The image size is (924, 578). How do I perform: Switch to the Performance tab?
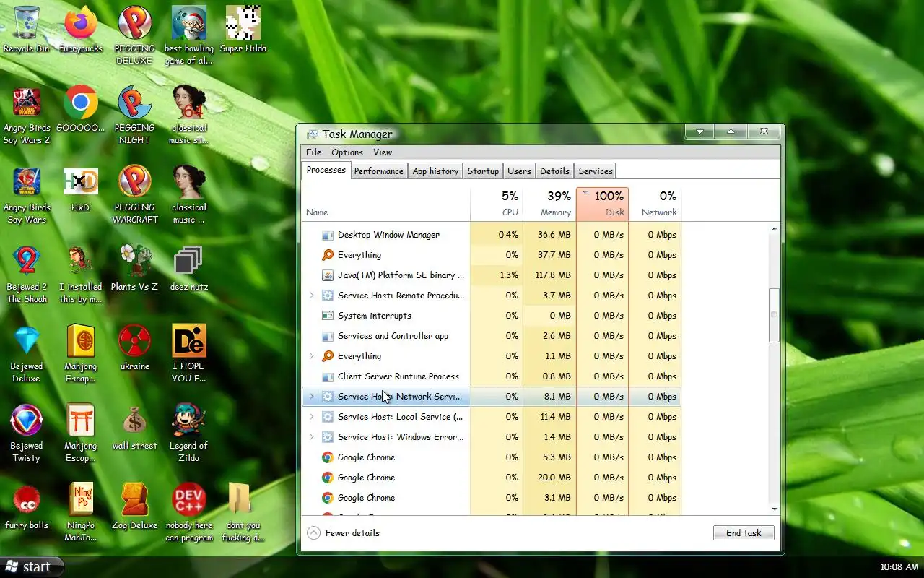pos(379,171)
